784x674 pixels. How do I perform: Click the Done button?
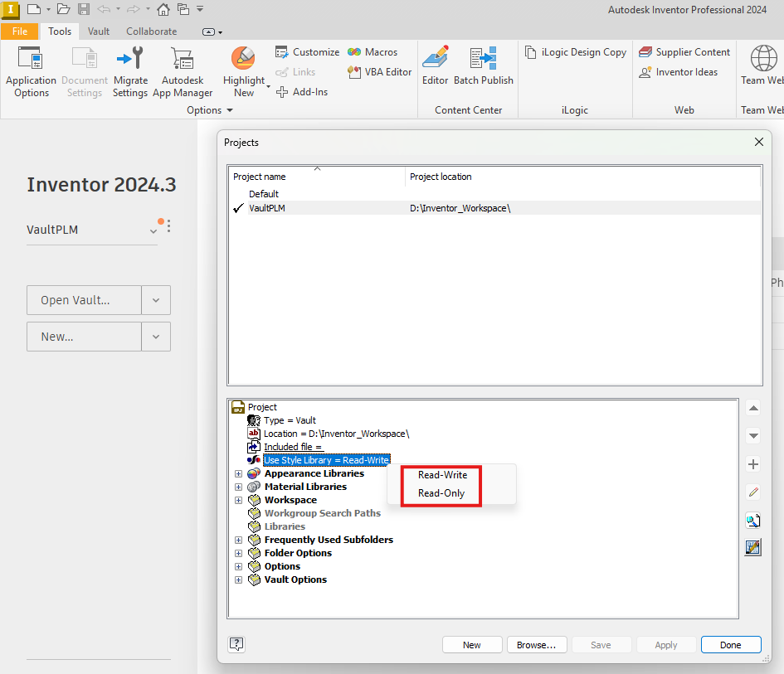(x=731, y=645)
